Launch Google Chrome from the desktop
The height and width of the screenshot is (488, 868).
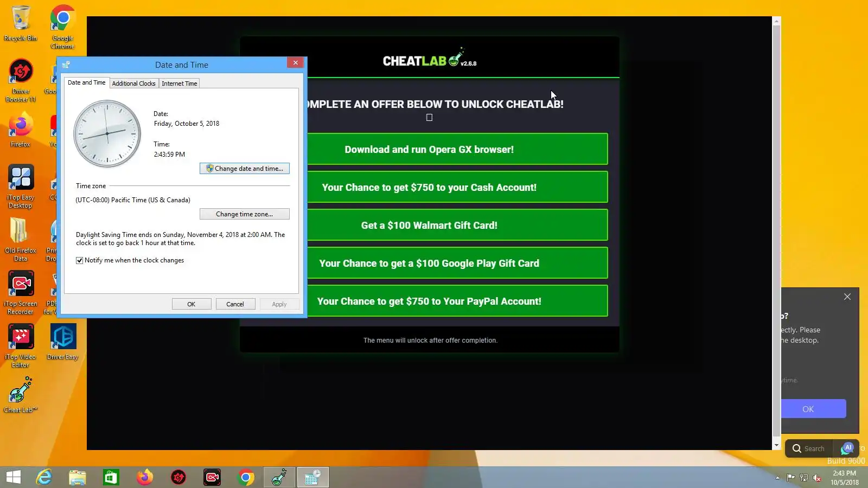[x=63, y=26]
